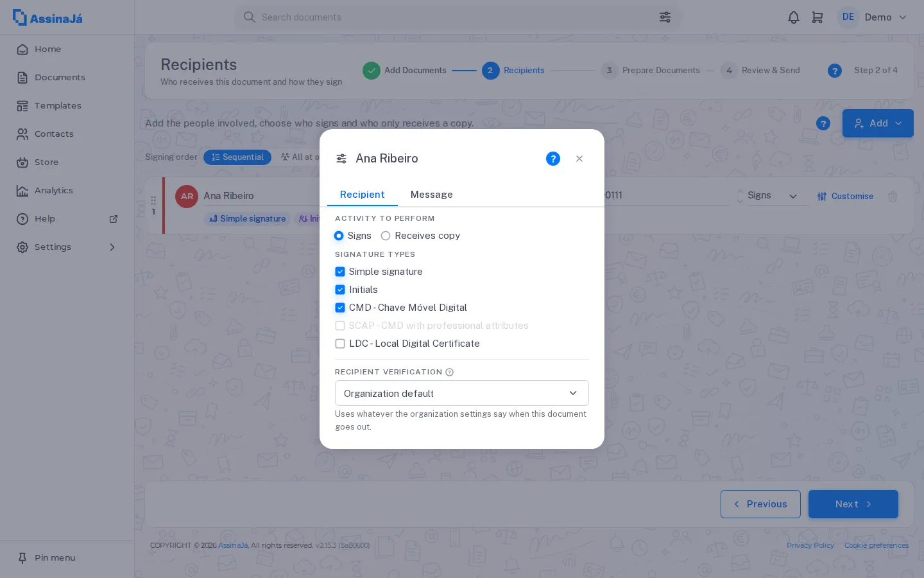
Task: Open the Customise link
Action: tap(845, 197)
